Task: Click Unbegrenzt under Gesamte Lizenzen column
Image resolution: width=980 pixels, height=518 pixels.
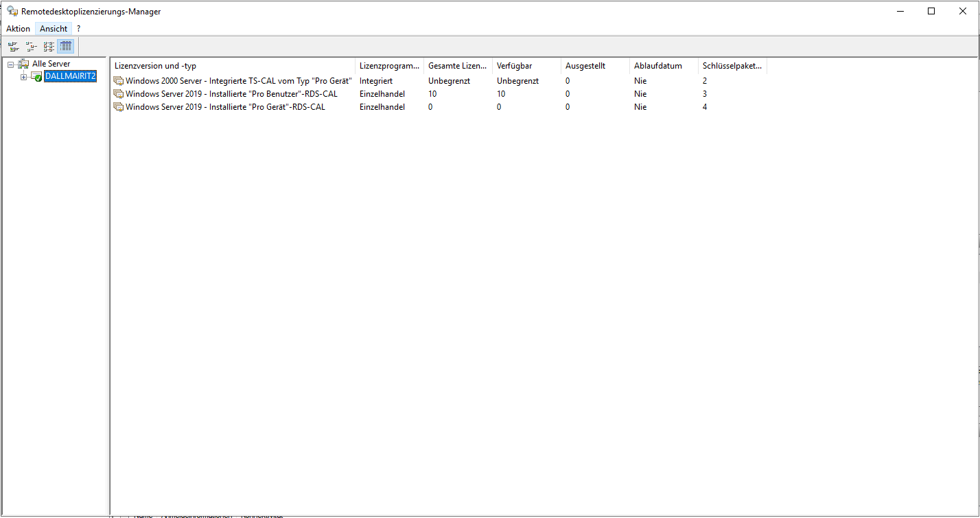Action: pos(449,81)
